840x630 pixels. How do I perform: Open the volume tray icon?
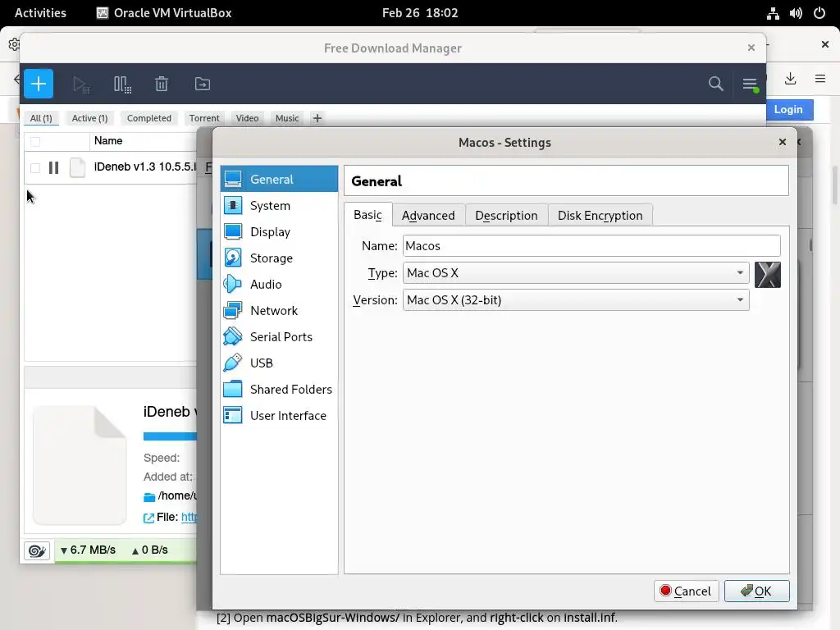pyautogui.click(x=796, y=13)
